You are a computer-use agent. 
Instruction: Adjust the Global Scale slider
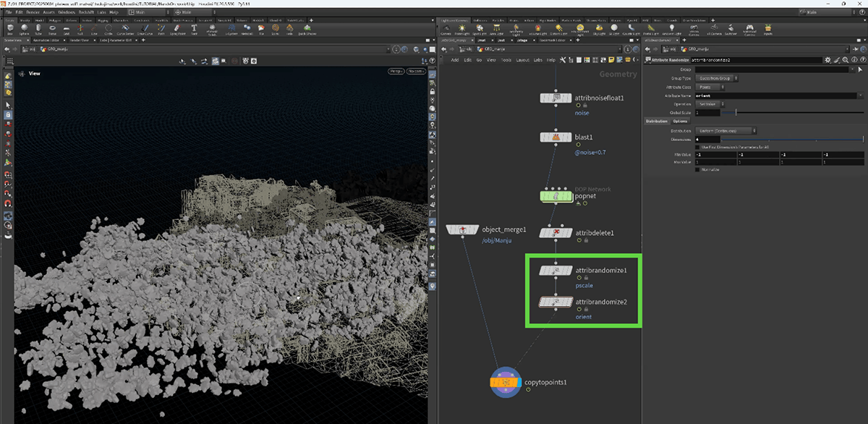point(736,112)
